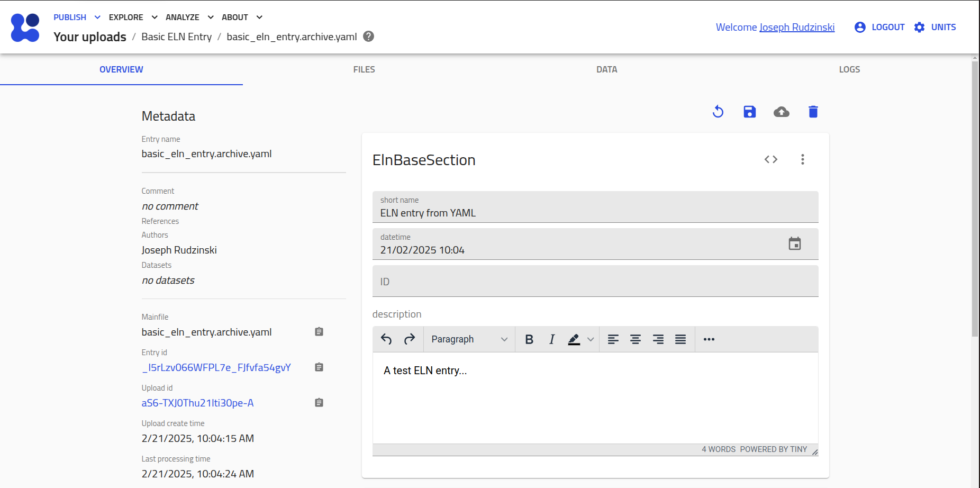980x488 pixels.
Task: Switch to the LOGS tab
Action: 849,69
